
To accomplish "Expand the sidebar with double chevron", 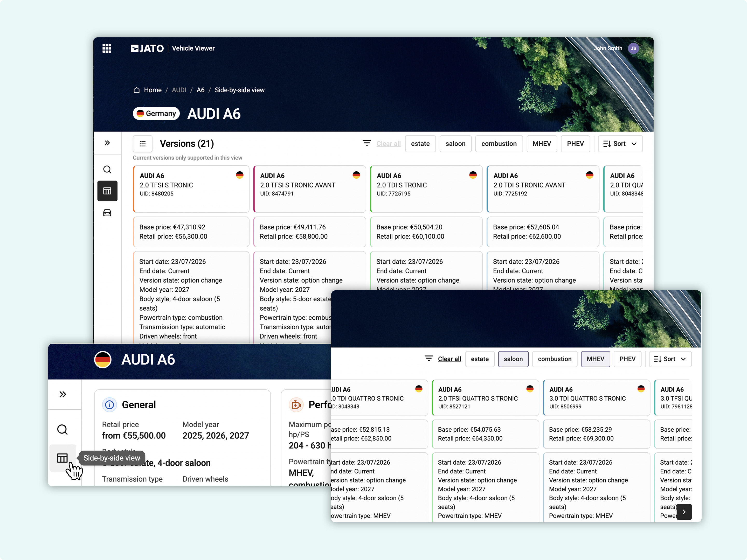I will click(x=107, y=143).
